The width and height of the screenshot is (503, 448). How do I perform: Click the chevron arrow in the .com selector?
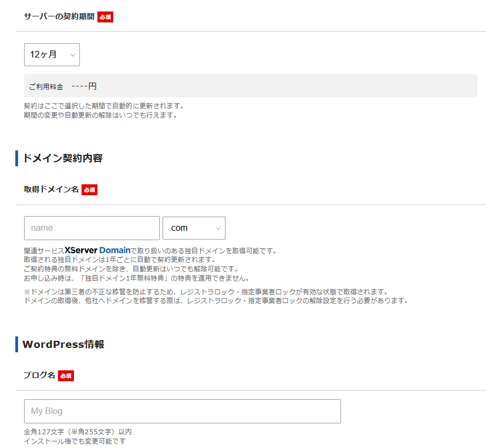[x=218, y=229]
